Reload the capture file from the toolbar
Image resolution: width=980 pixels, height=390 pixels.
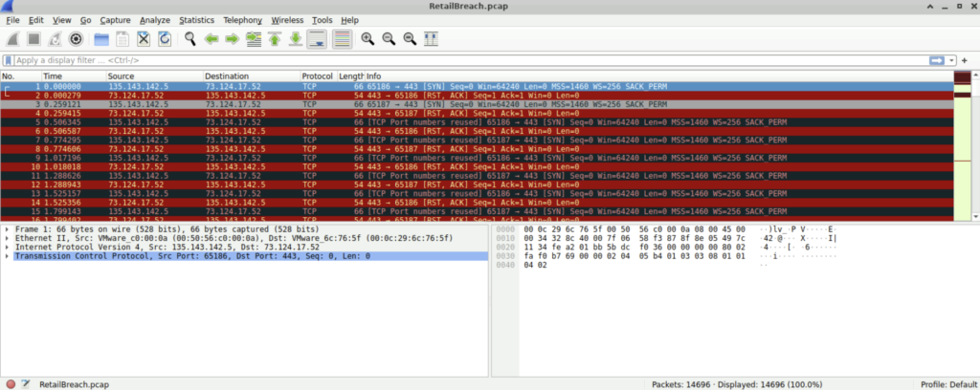165,39
